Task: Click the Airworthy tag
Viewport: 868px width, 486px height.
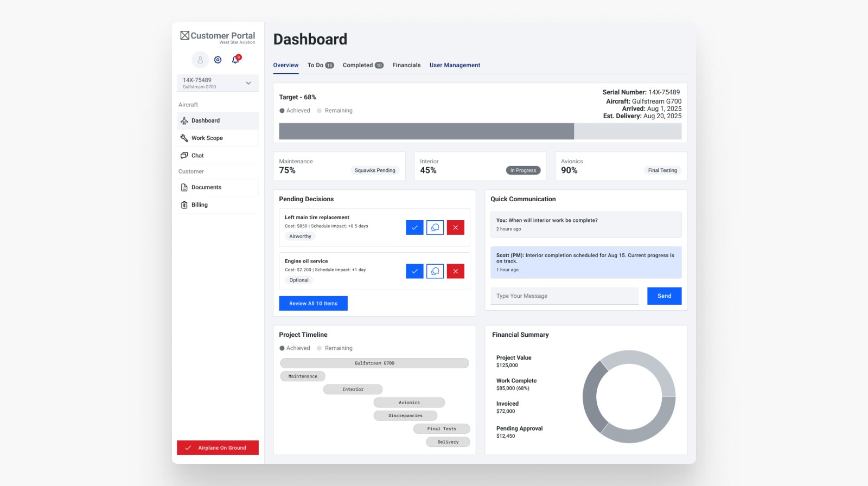Action: pos(300,236)
